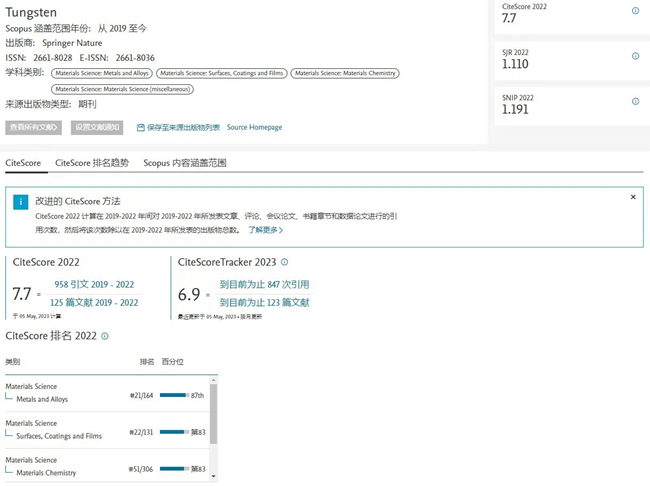This screenshot has height=486, width=650.
Task: Click the info icon beside CiteScore 排名 2022
Action: point(105,336)
